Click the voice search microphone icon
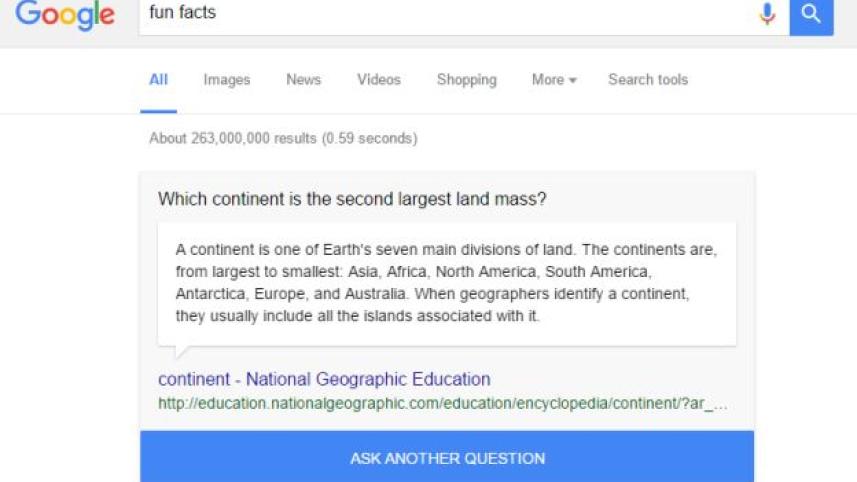The image size is (857, 482). click(767, 14)
